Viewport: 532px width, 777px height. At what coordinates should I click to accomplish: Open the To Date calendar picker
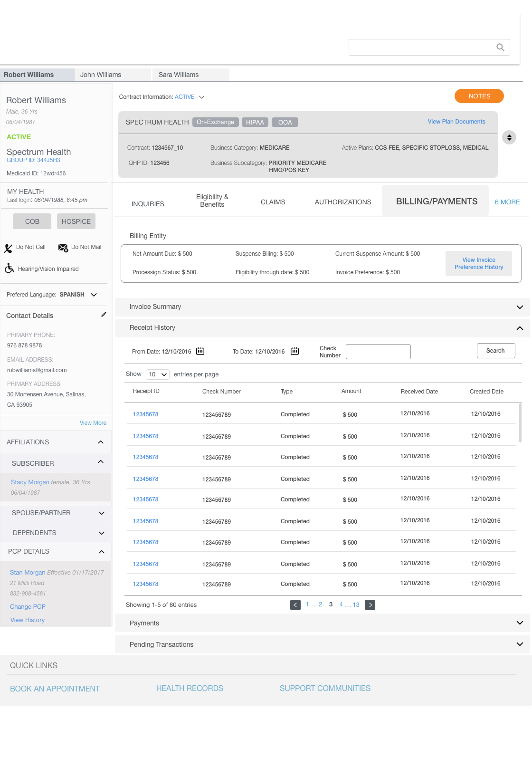(295, 351)
